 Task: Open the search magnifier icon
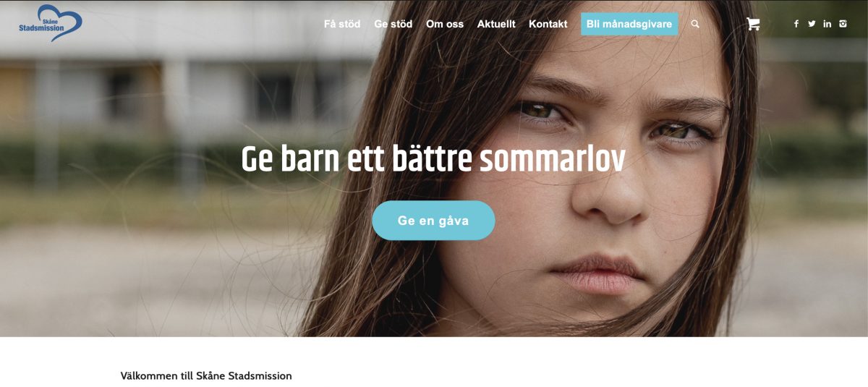pyautogui.click(x=695, y=24)
